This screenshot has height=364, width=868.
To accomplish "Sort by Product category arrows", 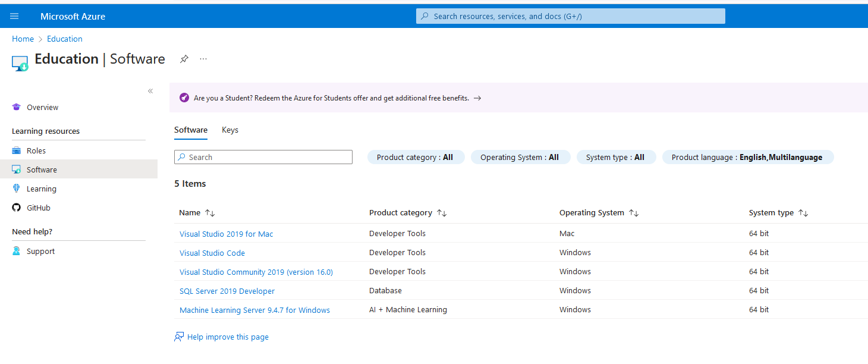I will 442,213.
